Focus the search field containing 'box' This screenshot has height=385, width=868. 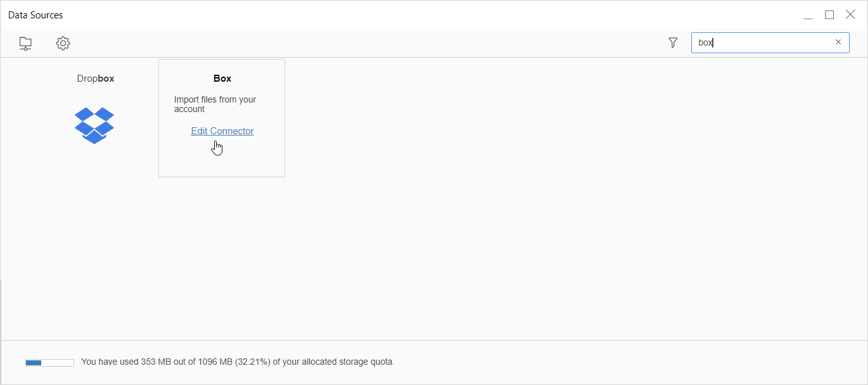760,42
